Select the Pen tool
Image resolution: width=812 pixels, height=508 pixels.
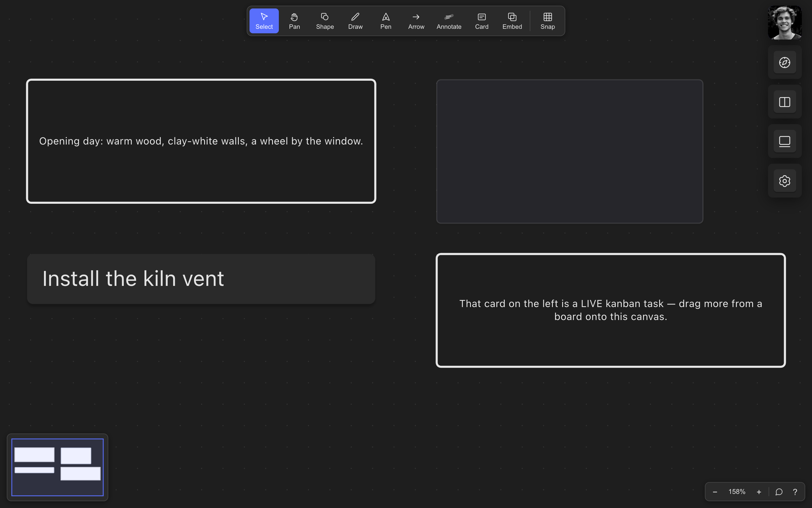pos(385,21)
